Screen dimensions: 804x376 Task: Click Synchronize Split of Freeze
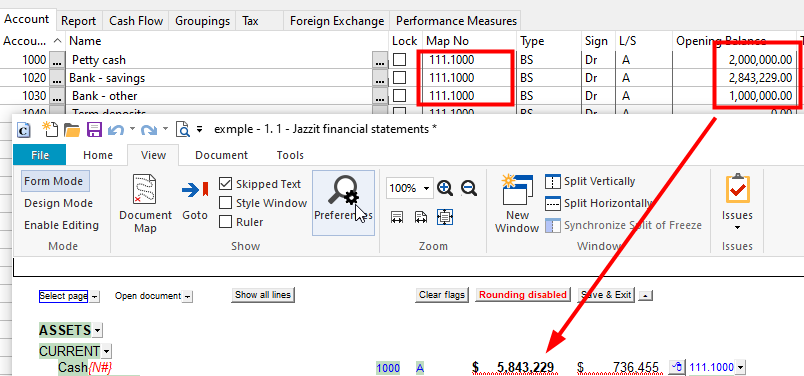[624, 225]
